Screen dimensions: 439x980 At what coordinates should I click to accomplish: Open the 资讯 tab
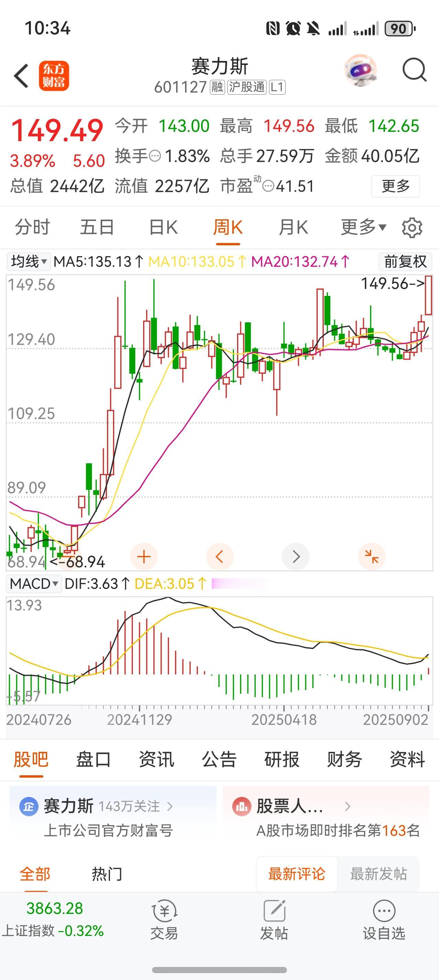coord(156,760)
